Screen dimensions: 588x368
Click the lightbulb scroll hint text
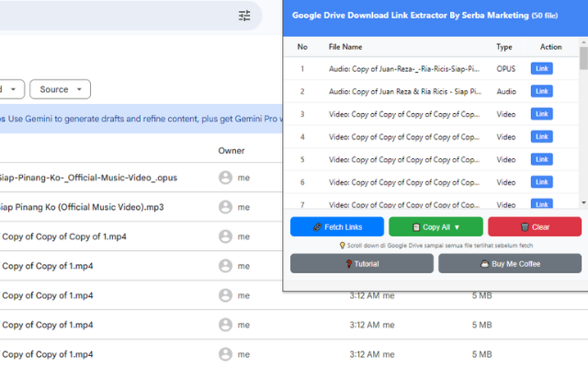[x=436, y=246]
